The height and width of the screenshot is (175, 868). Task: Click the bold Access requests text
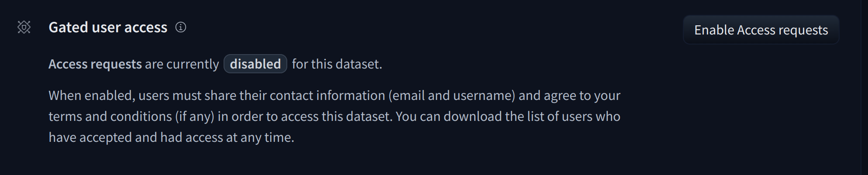click(95, 64)
